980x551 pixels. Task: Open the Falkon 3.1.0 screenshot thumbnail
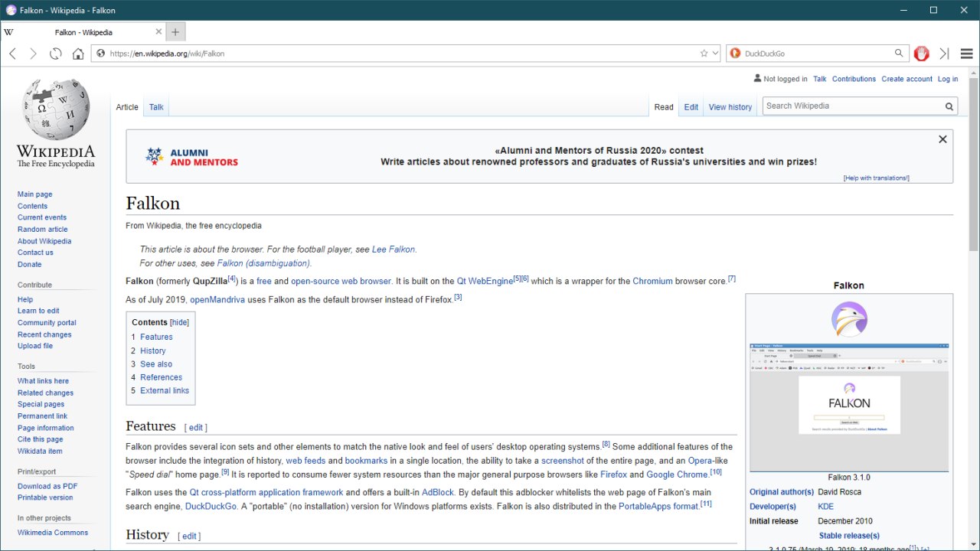coord(849,407)
